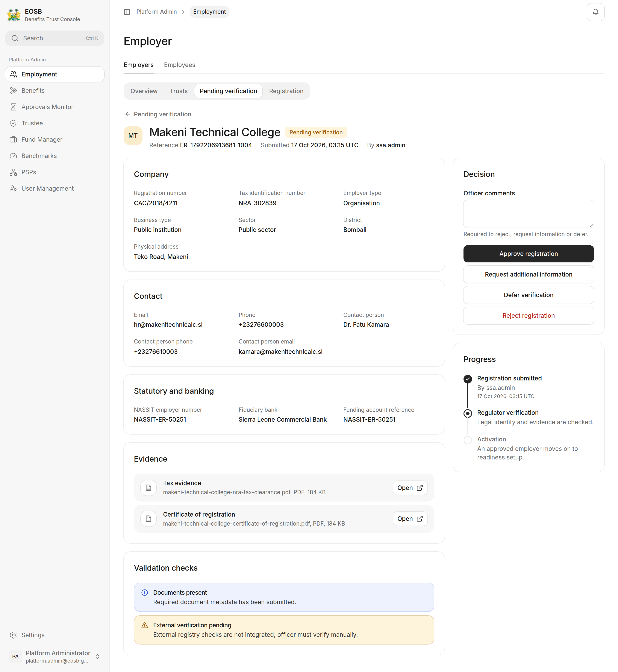The image size is (618, 672).
Task: Click the Registration submitted checkmark step
Action: pyautogui.click(x=468, y=379)
